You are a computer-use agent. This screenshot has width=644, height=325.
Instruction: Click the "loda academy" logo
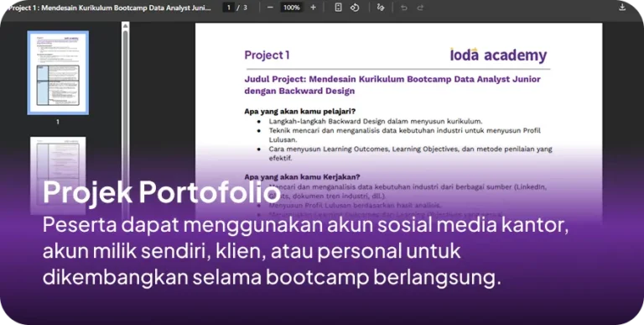coord(498,55)
